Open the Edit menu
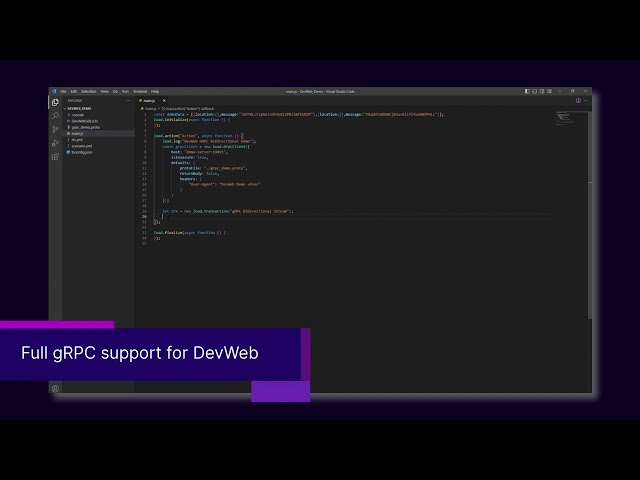 tap(73, 91)
